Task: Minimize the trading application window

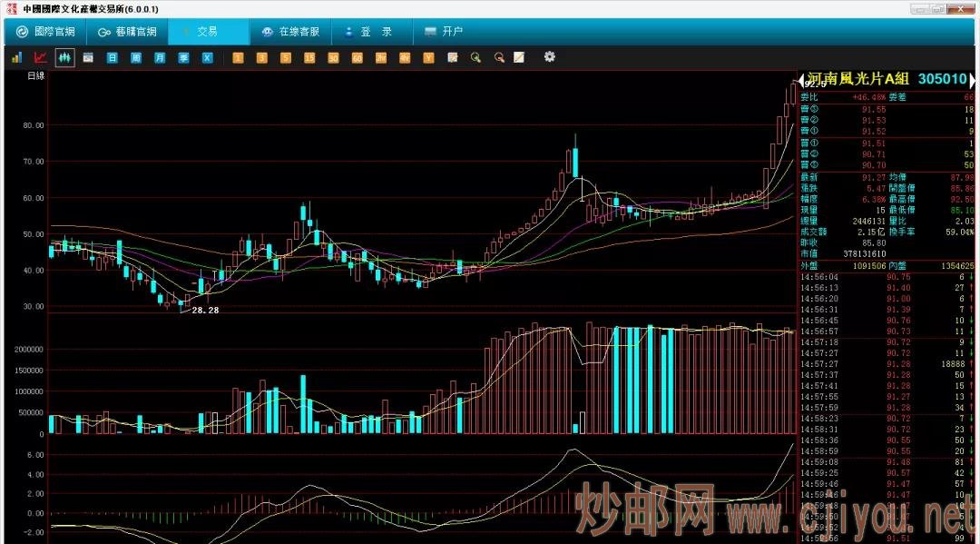Action: (x=918, y=9)
